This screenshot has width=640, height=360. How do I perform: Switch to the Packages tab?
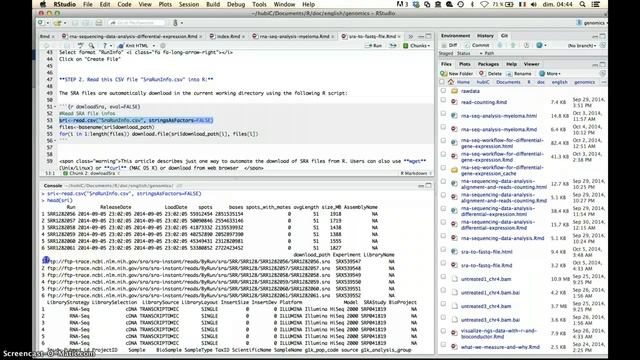coord(488,64)
